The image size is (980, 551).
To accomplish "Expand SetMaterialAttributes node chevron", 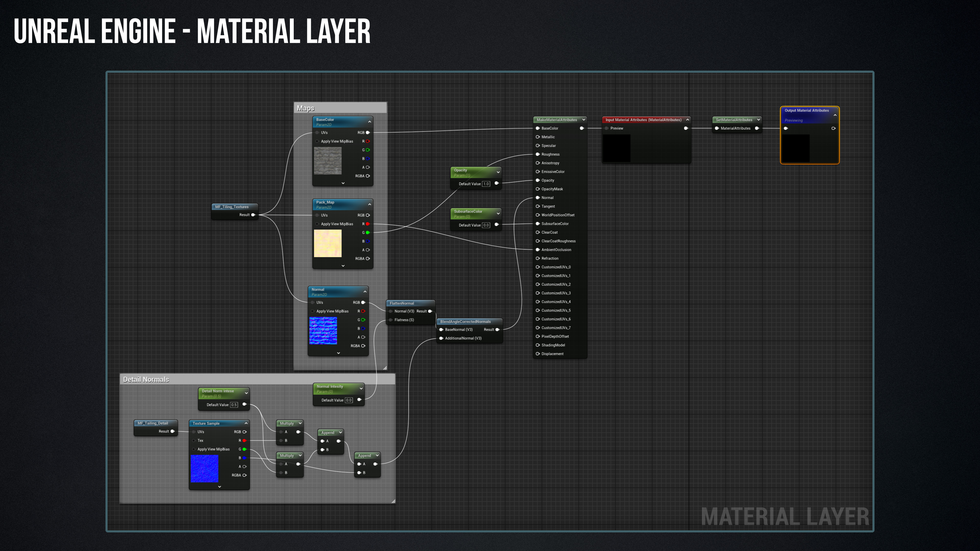I will pos(758,120).
